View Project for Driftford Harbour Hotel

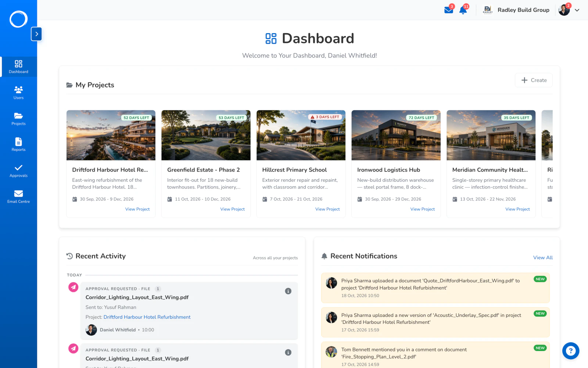tap(137, 209)
